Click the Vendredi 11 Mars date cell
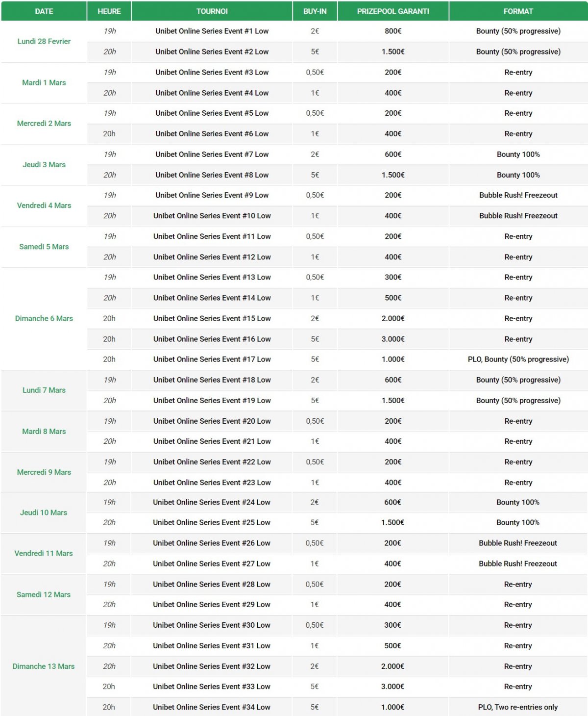This screenshot has width=588, height=716. click(44, 553)
